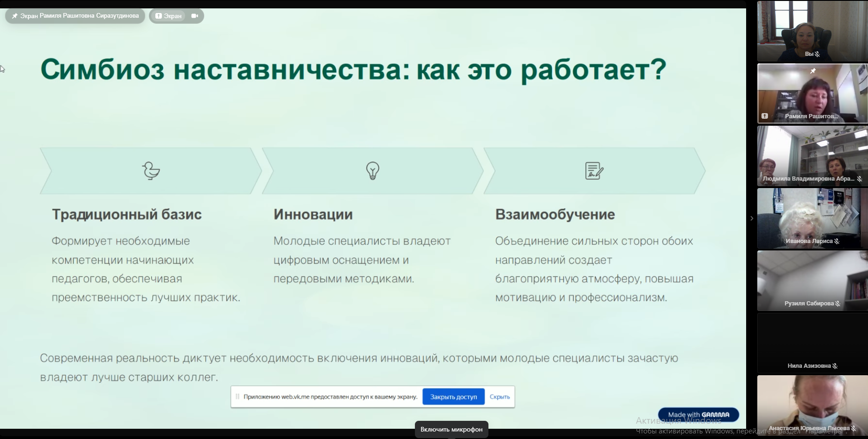868x439 pixels.
Task: Click the lightbulb icon above Инновации
Action: [373, 171]
